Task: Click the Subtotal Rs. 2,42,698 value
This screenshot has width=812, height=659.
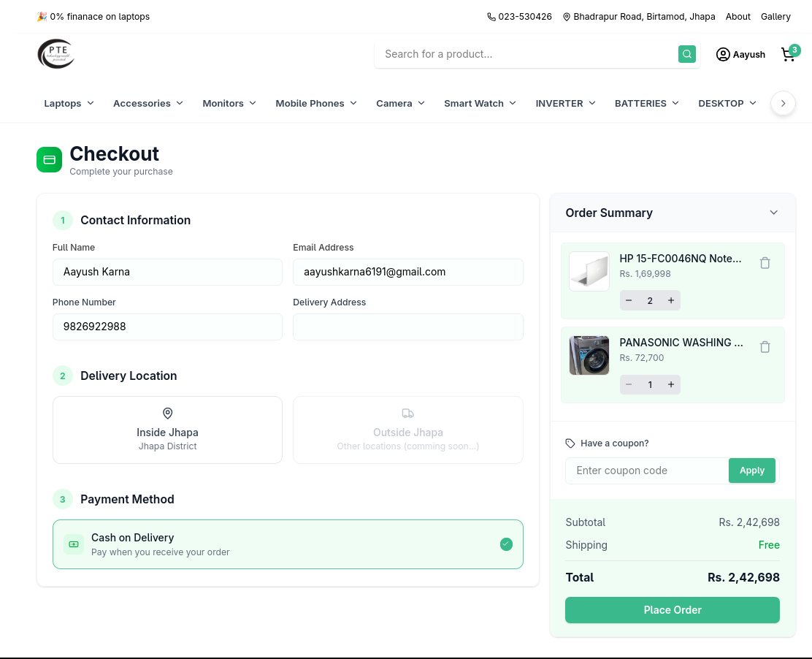Action: pos(748,522)
